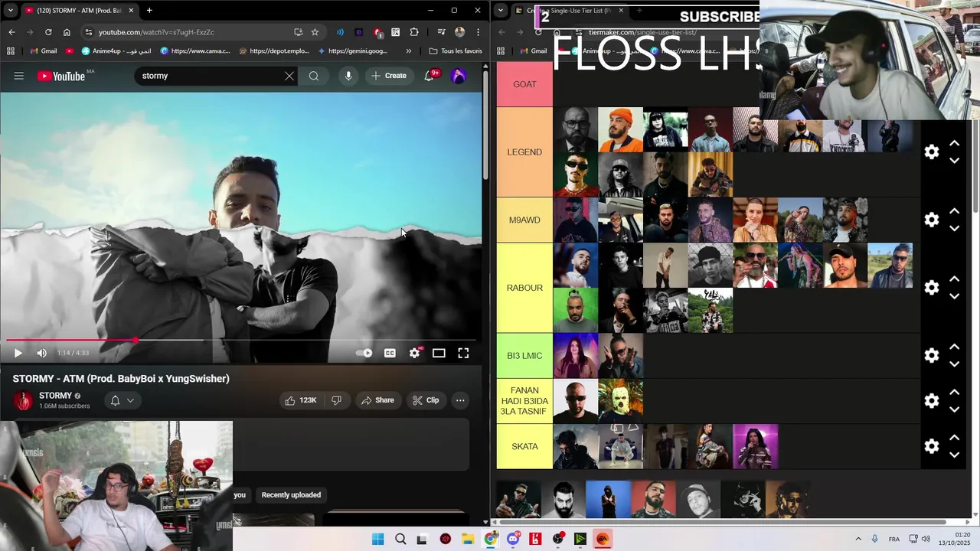This screenshot has width=980, height=551.
Task: Open Windows taskbar search
Action: [x=400, y=539]
